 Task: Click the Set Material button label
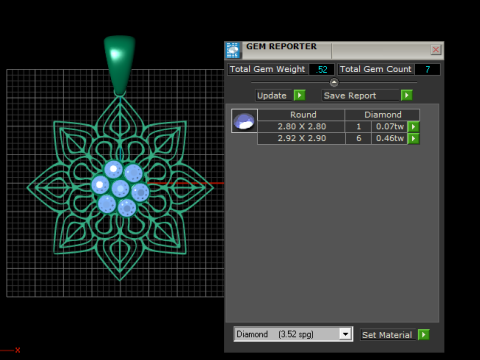pos(387,335)
